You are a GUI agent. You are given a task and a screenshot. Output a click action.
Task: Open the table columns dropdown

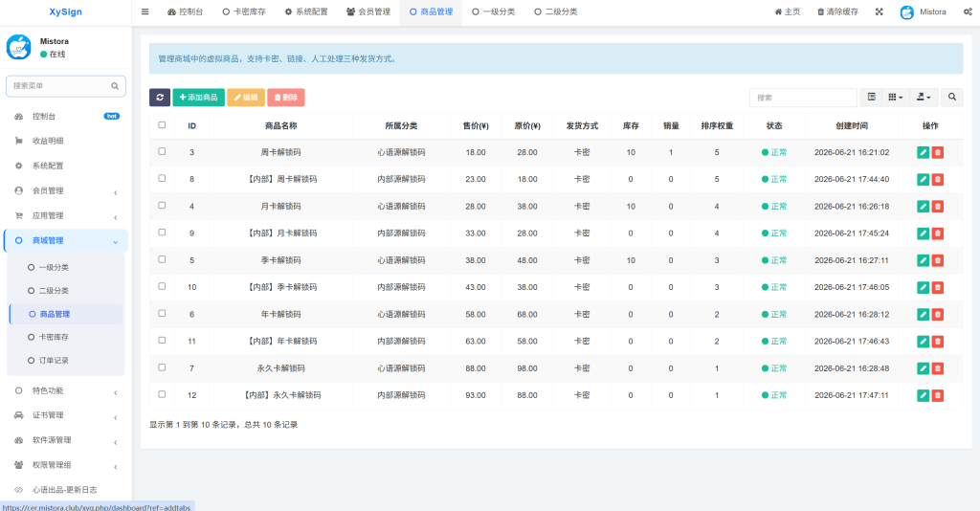coord(896,97)
